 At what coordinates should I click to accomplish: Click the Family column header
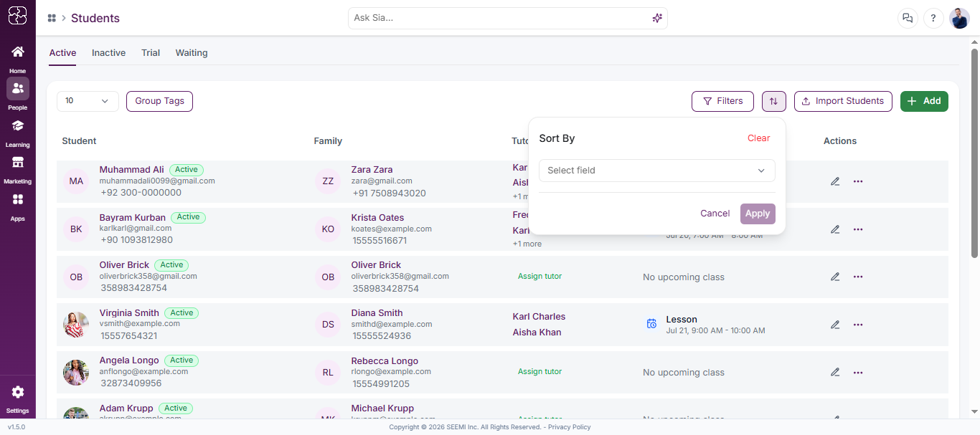[x=328, y=141]
